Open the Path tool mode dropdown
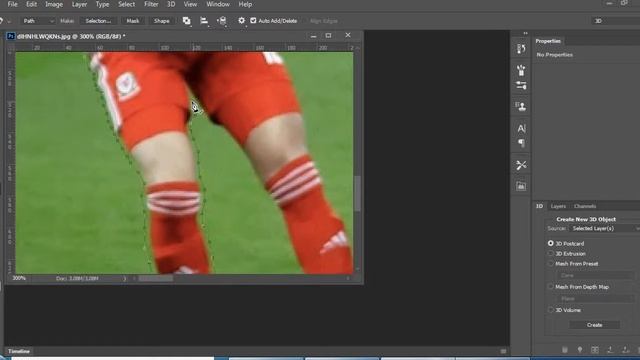This screenshot has width=640, height=360. [x=38, y=21]
